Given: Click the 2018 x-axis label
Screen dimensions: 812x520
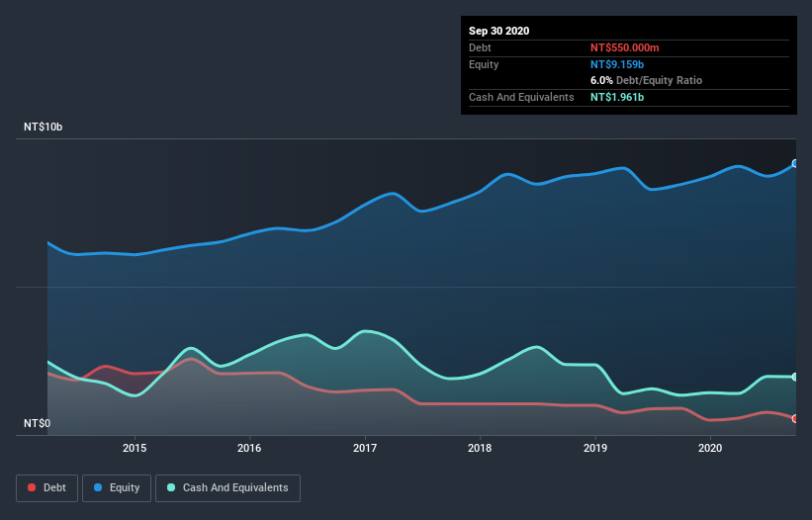Looking at the screenshot, I should pos(480,448).
